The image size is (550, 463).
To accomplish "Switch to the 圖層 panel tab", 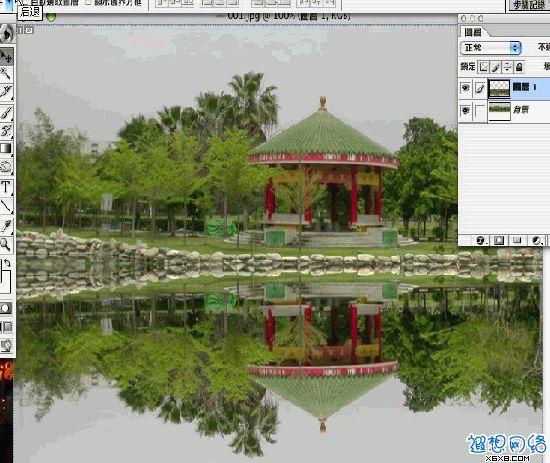I will [x=473, y=32].
